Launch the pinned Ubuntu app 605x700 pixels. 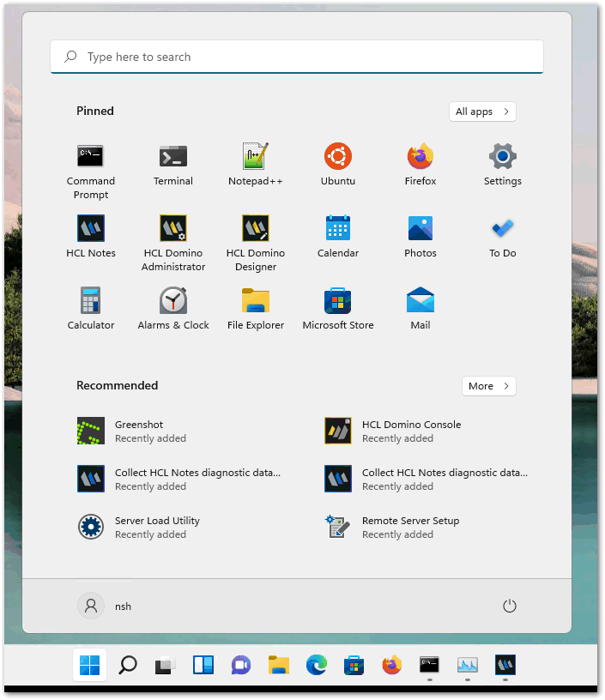click(x=338, y=165)
